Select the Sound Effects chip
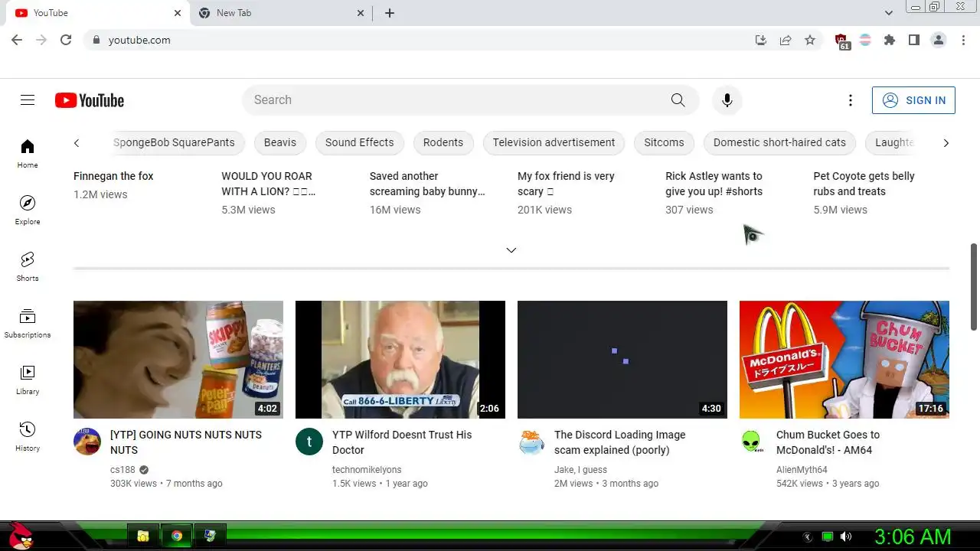 (x=360, y=142)
